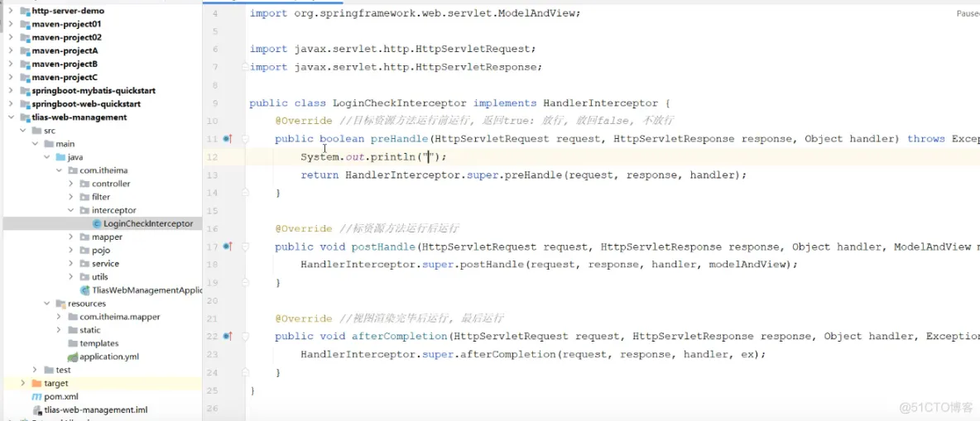Place cursor inside println string quotes

click(429, 157)
